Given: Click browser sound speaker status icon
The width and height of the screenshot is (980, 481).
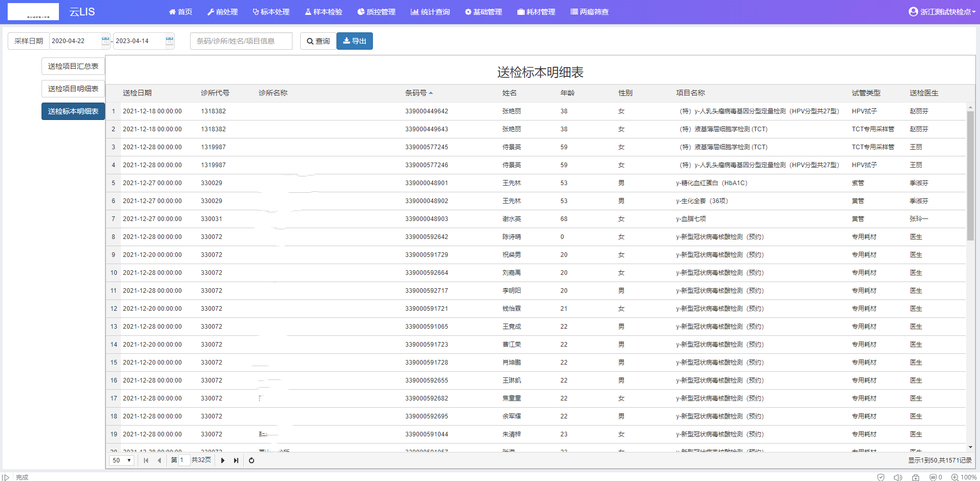Looking at the screenshot, I should (x=898, y=477).
